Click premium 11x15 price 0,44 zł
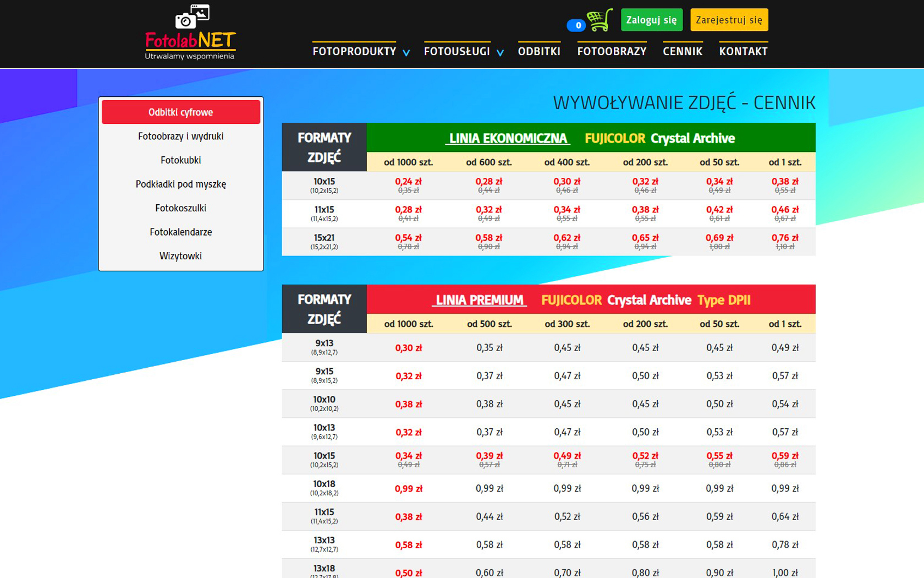 (489, 517)
